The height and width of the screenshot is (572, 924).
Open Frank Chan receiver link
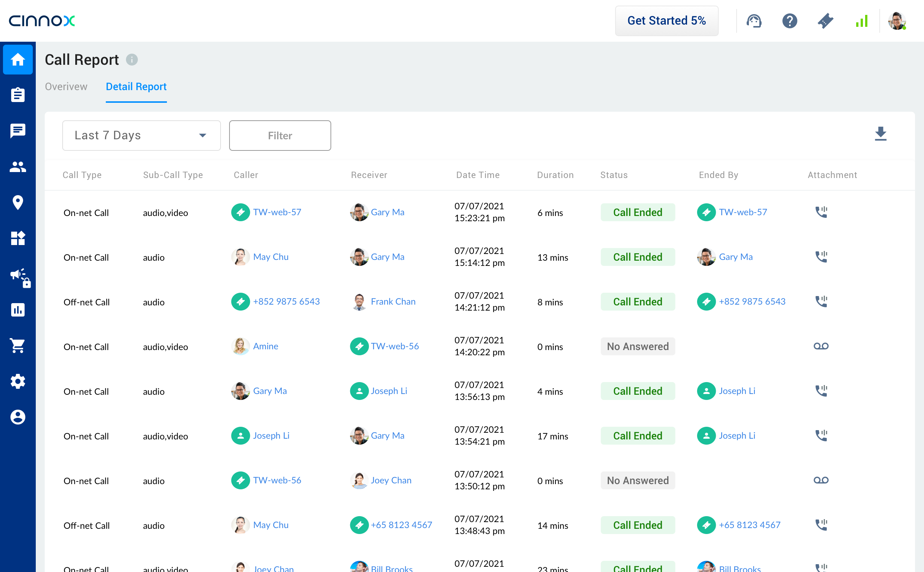pyautogui.click(x=393, y=302)
